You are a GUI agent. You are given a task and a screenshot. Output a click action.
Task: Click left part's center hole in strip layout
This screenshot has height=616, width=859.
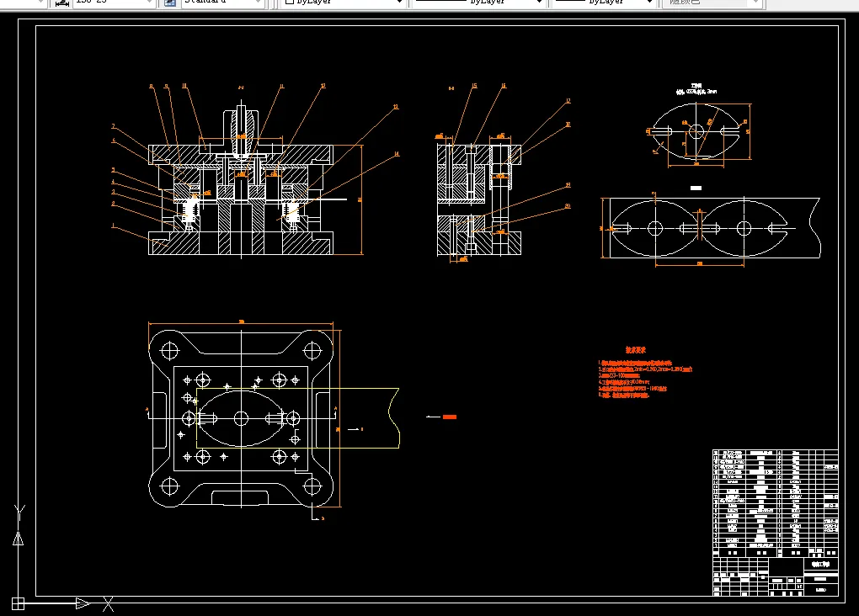(655, 228)
